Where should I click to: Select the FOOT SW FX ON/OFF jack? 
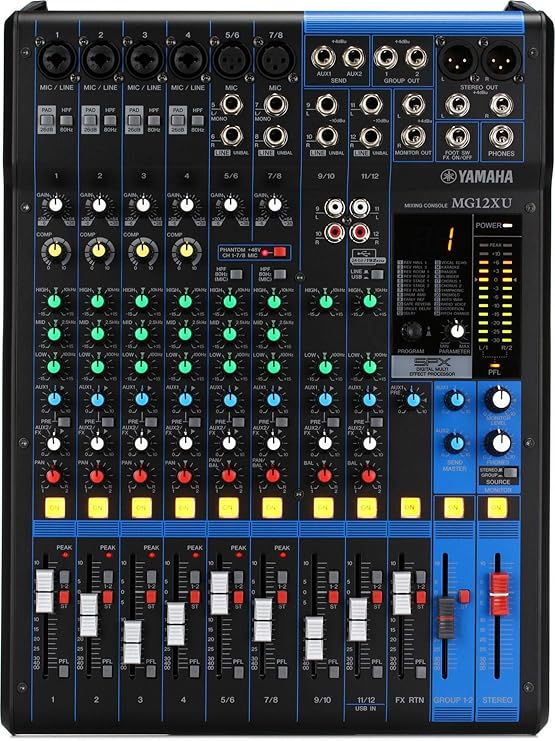tap(457, 138)
